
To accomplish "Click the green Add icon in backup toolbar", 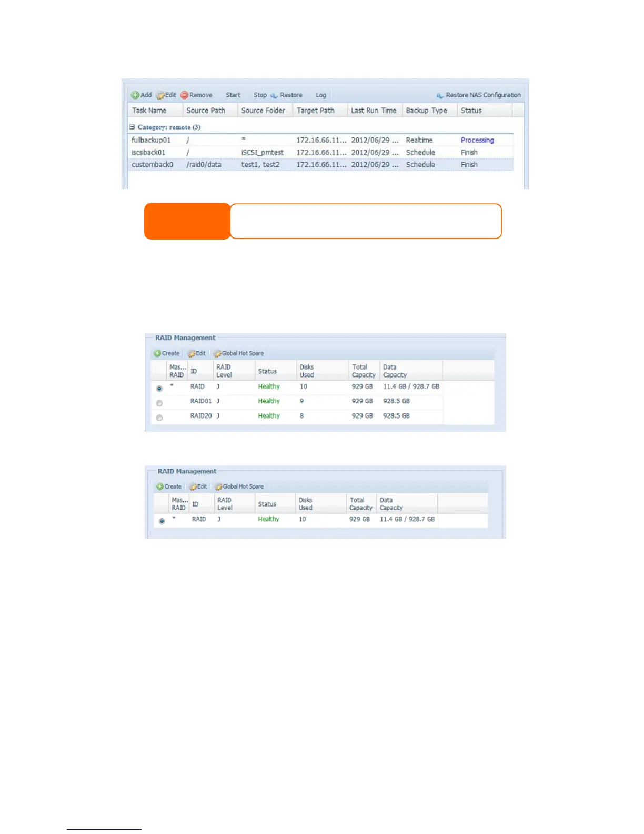I will pyautogui.click(x=135, y=95).
